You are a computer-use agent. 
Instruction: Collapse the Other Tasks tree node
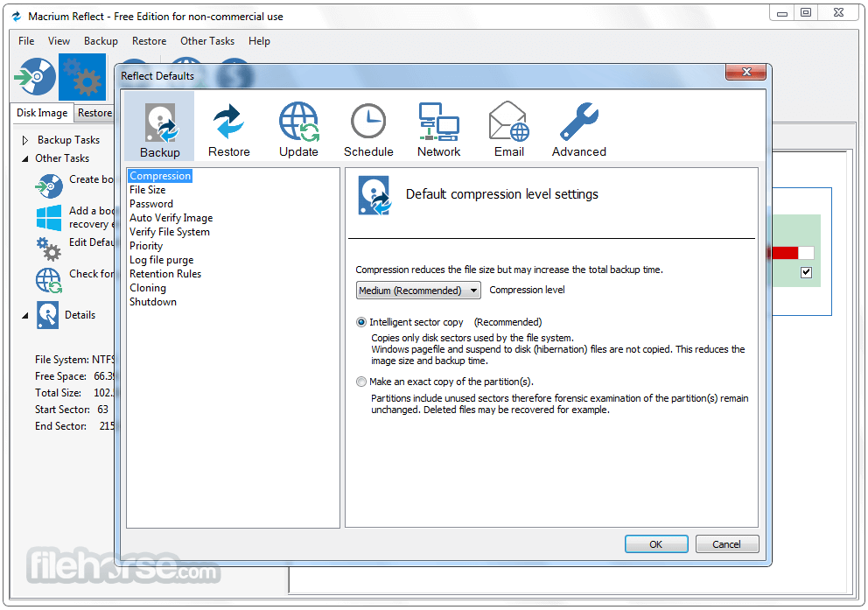[x=24, y=159]
